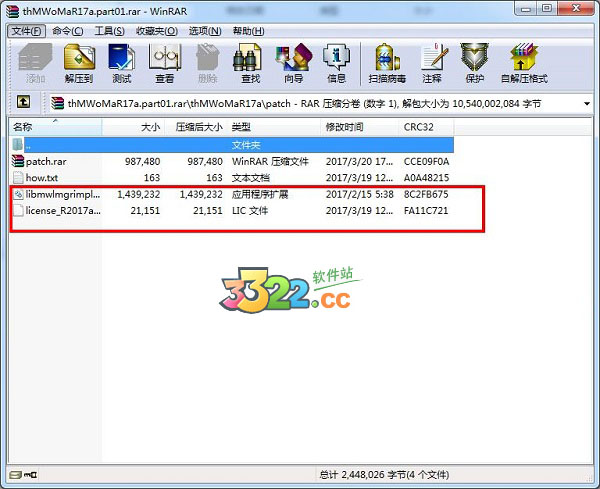Viewport: 600px width, 489px height.
Task: Open the 工具(S) menu
Action: pyautogui.click(x=109, y=31)
